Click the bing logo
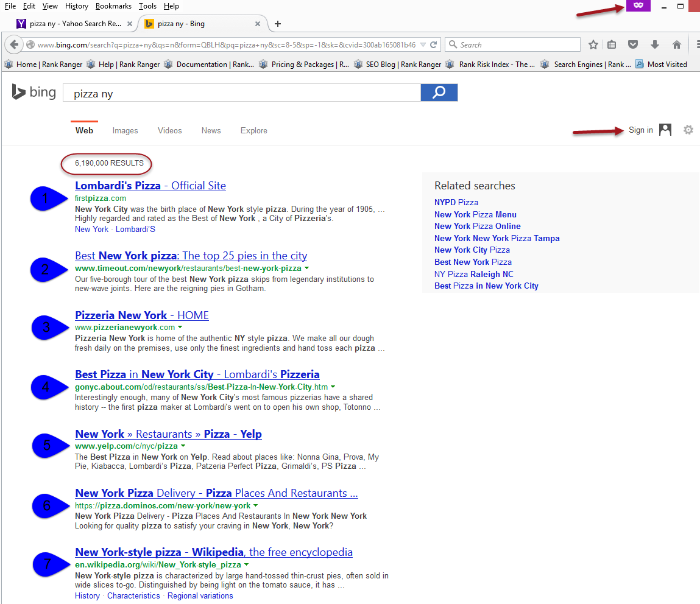 (34, 92)
